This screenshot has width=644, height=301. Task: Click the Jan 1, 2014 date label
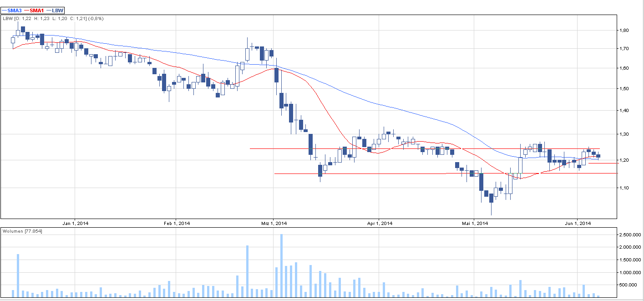coord(75,223)
